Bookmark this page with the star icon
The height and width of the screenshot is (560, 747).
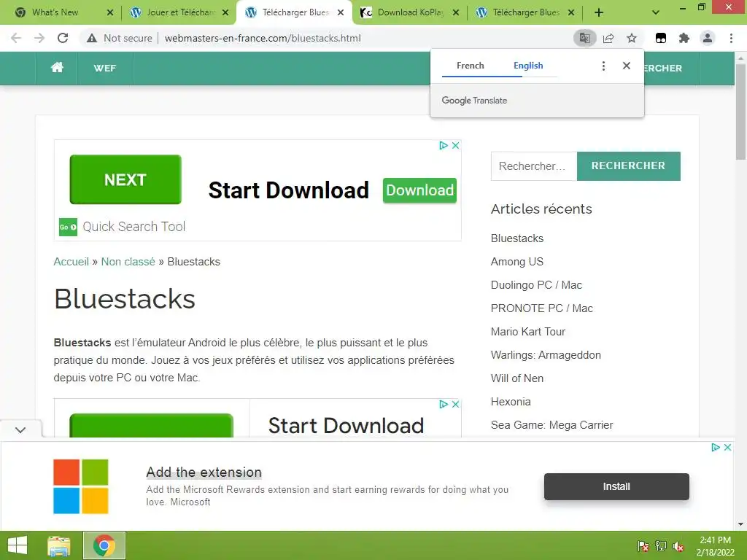[x=632, y=38]
